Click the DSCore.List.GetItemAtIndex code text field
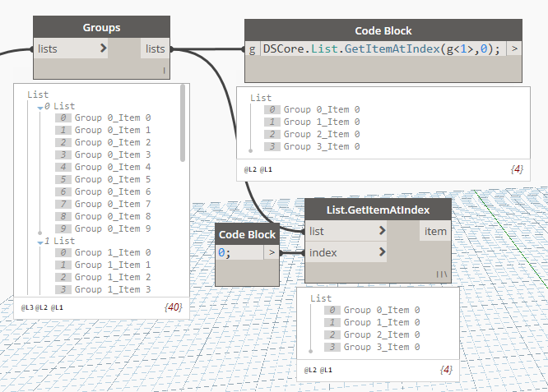The width and height of the screenshot is (548, 392). (381, 49)
